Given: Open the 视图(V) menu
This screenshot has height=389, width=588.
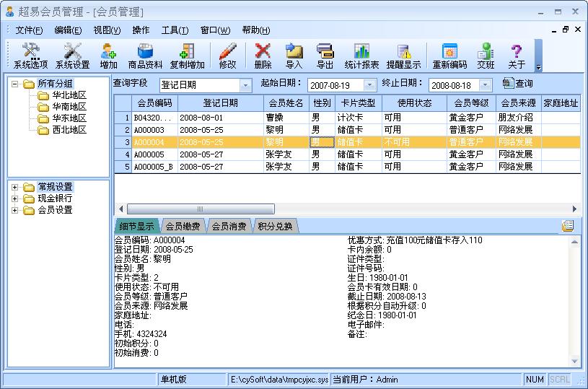Looking at the screenshot, I should tap(107, 30).
